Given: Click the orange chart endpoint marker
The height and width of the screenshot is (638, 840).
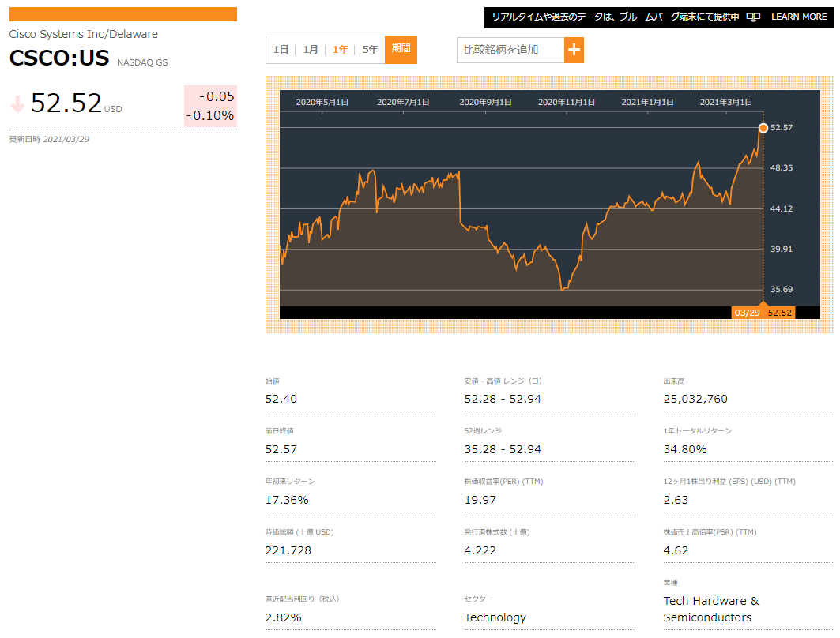Looking at the screenshot, I should (x=763, y=127).
